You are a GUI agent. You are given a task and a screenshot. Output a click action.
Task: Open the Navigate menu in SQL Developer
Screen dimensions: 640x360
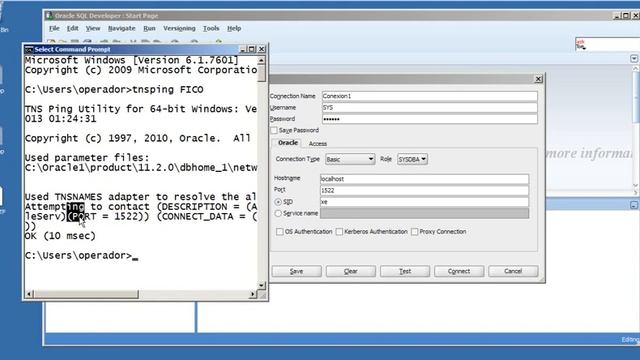(122, 29)
